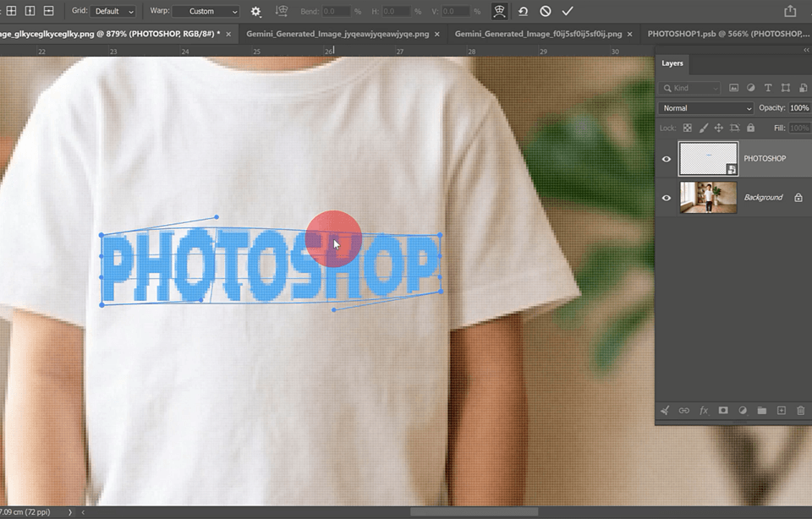Open the Kind layer filter dropdown

click(x=690, y=88)
